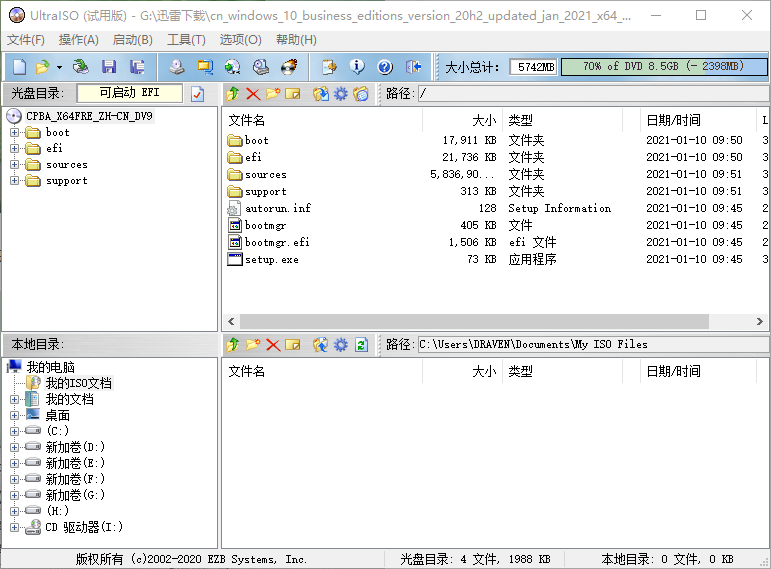
Task: Open the dropdown arrow next to Open icon
Action: [x=59, y=67]
